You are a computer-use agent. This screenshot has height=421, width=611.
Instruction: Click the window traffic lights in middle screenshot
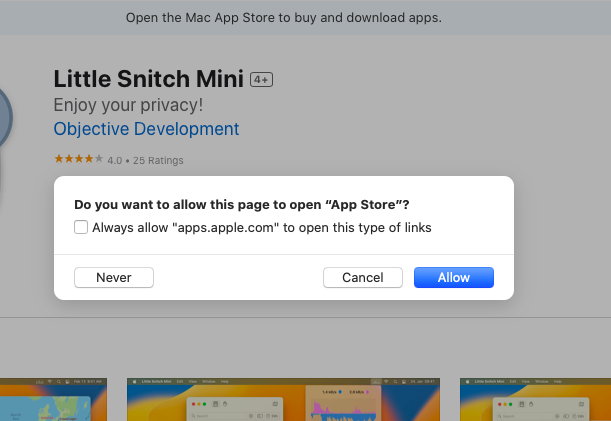pos(200,402)
